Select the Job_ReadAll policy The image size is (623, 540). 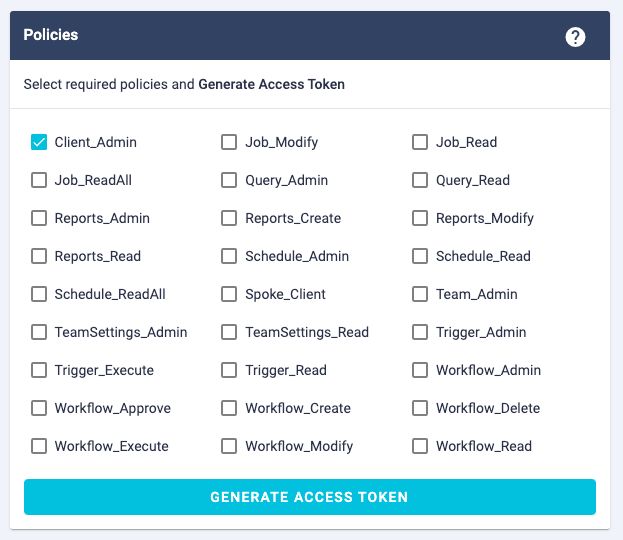(x=39, y=180)
